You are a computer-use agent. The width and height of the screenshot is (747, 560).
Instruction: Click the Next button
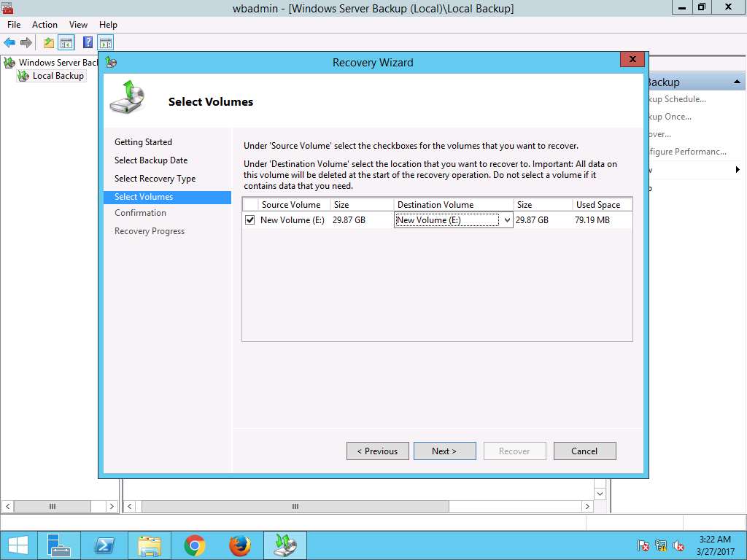coord(444,451)
